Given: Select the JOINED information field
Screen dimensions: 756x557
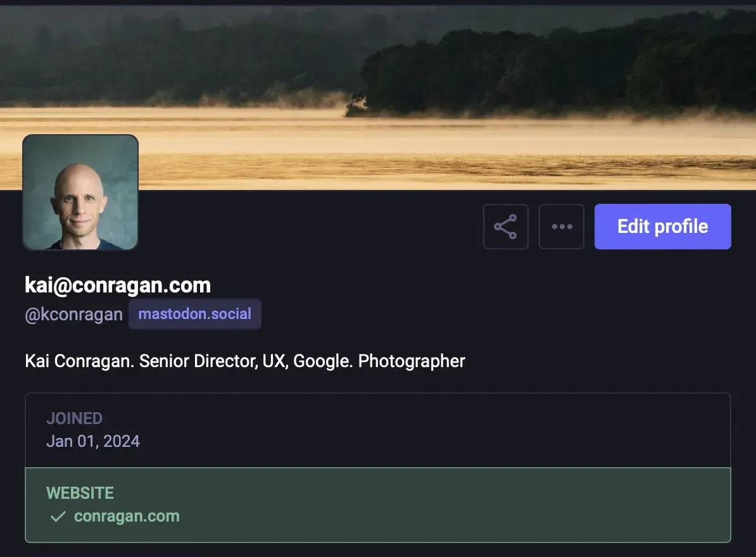Looking at the screenshot, I should (x=75, y=418).
